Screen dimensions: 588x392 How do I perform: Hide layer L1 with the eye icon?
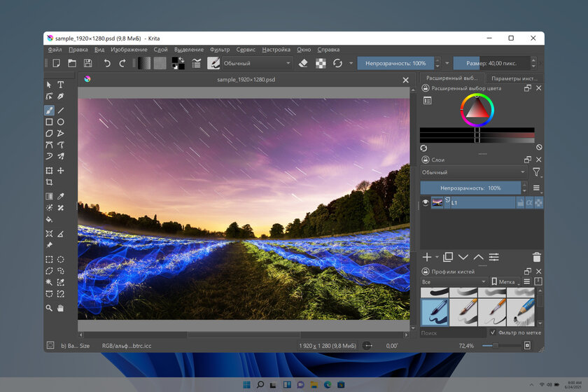pyautogui.click(x=426, y=202)
